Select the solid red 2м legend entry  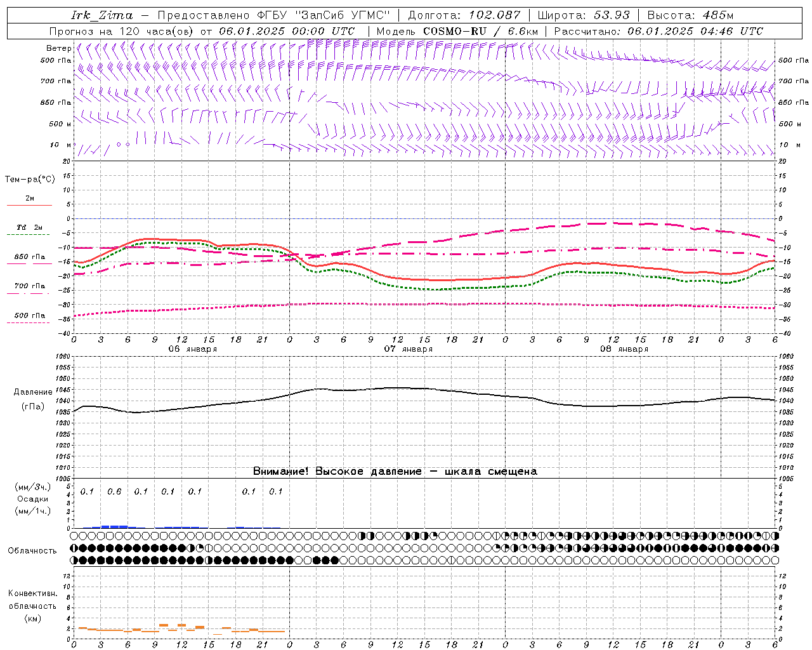pyautogui.click(x=30, y=201)
